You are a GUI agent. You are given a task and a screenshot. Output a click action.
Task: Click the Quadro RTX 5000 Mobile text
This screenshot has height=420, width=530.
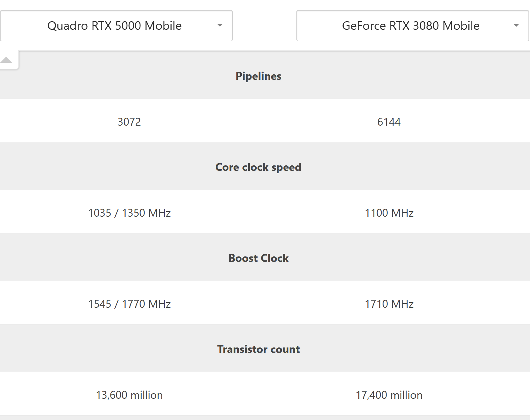click(114, 26)
